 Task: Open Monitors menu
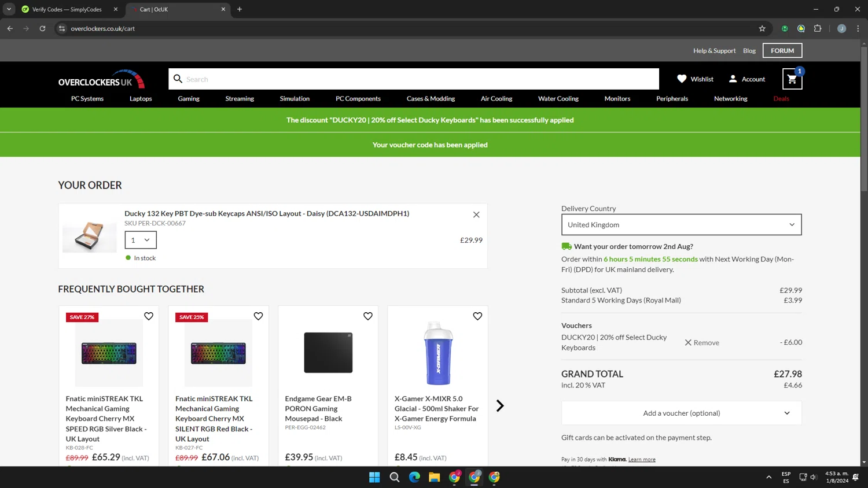coord(617,99)
